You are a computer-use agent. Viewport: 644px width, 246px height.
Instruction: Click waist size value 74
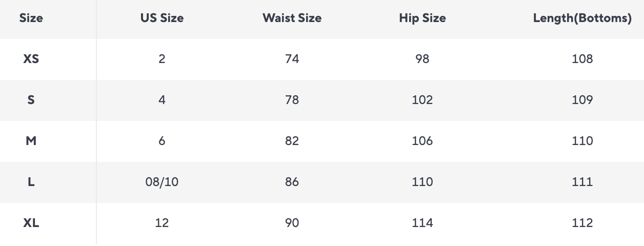point(292,59)
